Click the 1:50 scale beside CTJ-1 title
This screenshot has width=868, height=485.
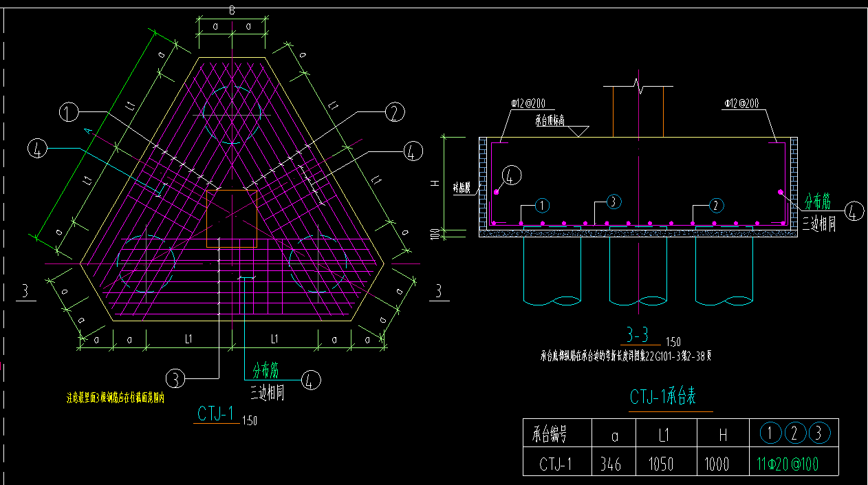click(x=250, y=422)
